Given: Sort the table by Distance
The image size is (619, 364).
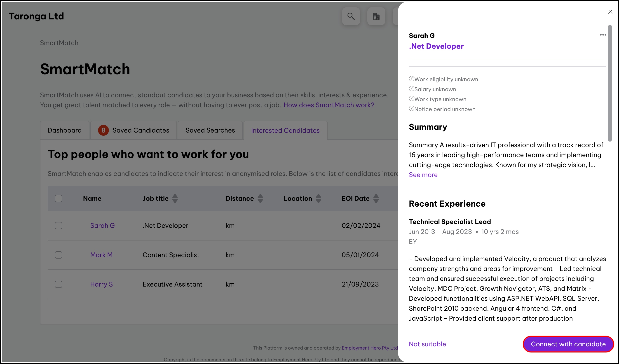Looking at the screenshot, I should click(260, 198).
